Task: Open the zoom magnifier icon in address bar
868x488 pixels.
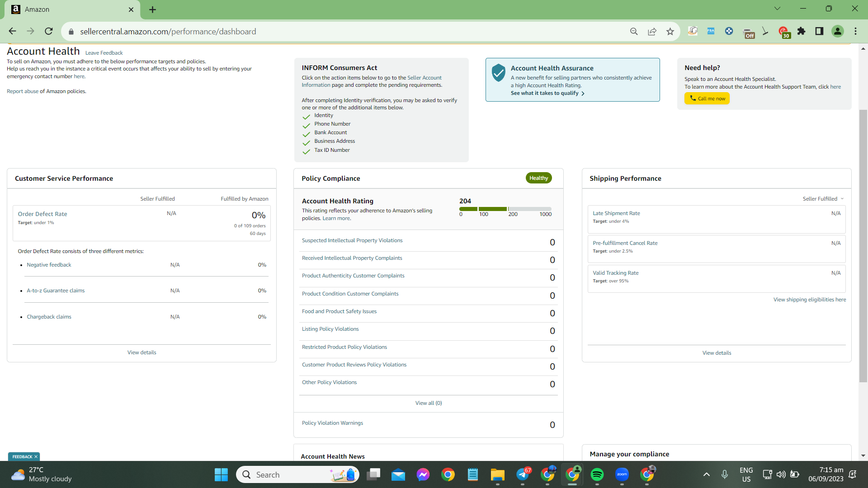Action: coord(634,31)
